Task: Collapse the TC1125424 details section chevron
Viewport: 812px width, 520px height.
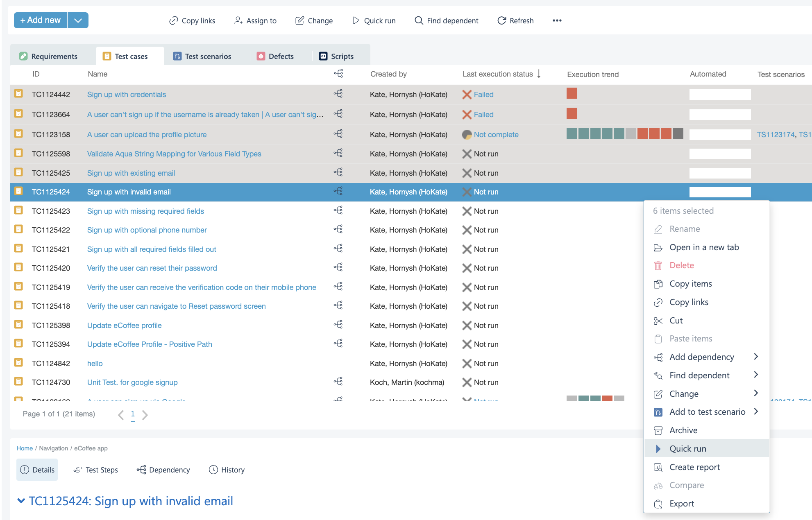Action: [21, 501]
